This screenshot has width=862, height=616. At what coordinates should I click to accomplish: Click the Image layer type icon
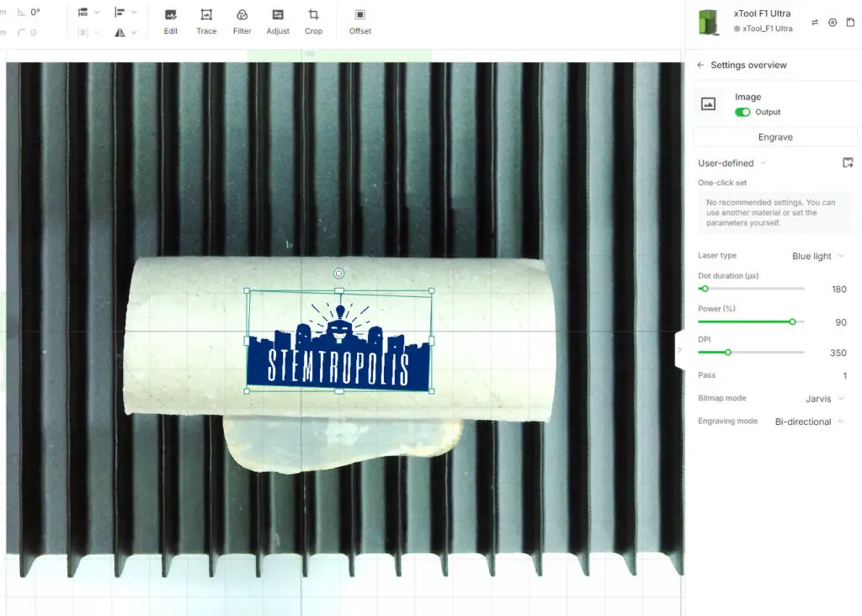click(708, 104)
